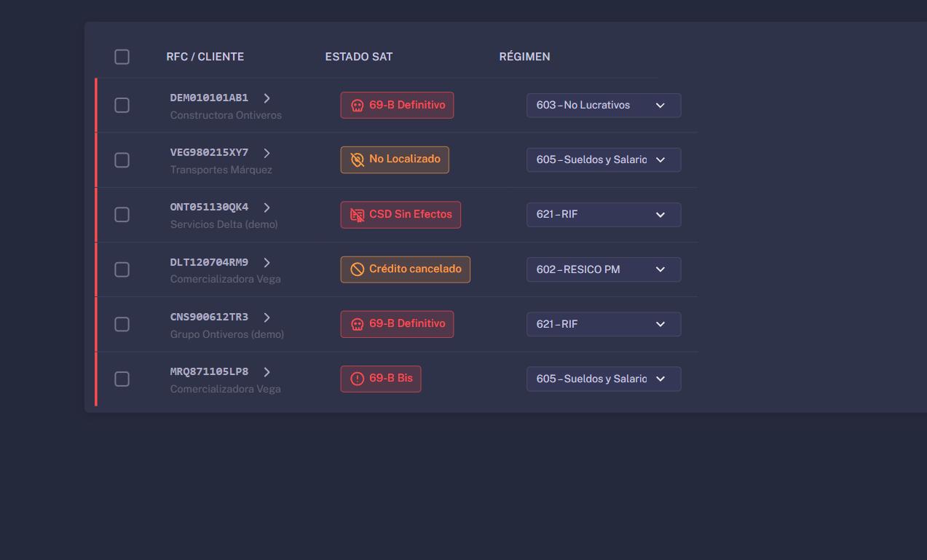Click the ban icon in Crédito cancelado badge
927x560 pixels.
coord(357,269)
